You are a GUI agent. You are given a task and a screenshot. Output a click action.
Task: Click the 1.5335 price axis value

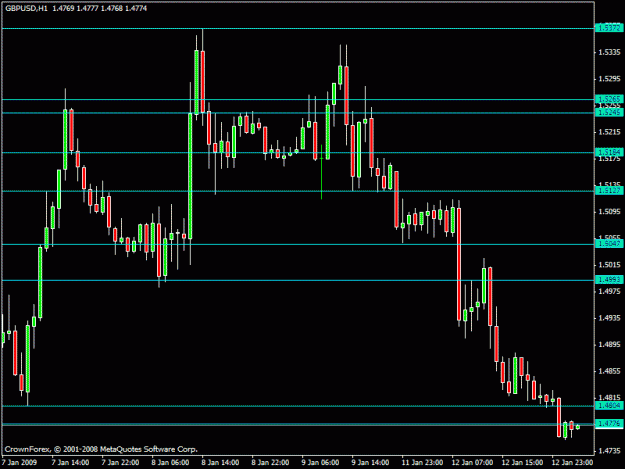click(x=609, y=52)
